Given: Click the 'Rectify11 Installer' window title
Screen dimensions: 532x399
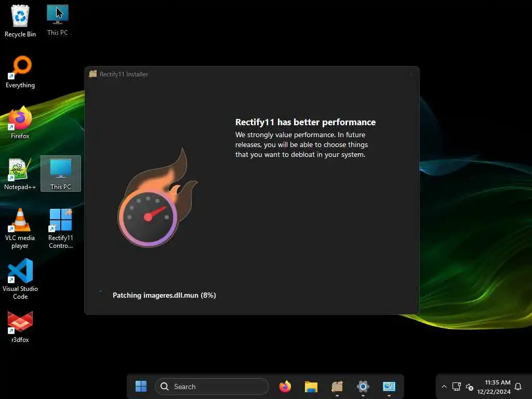Looking at the screenshot, I should pyautogui.click(x=124, y=74).
